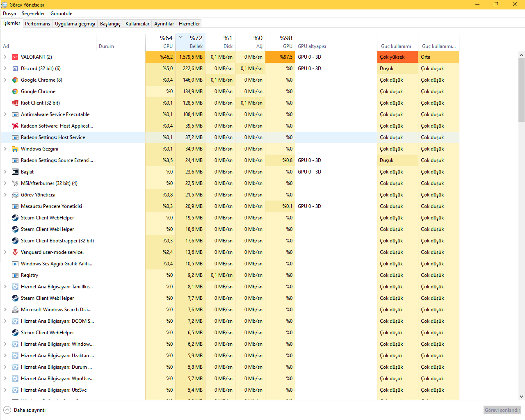Click the Registry process icon
525x420 pixels.
pyautogui.click(x=15, y=275)
